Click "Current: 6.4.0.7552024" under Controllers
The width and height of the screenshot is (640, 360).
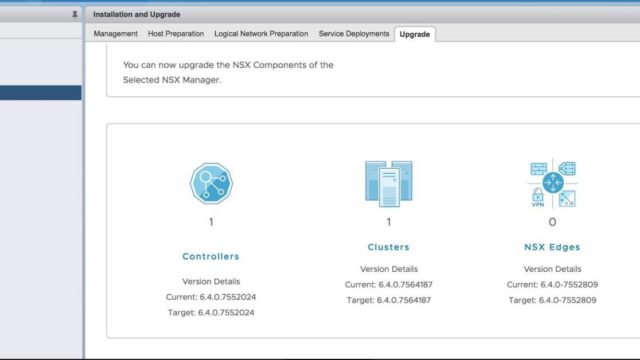coord(211,297)
